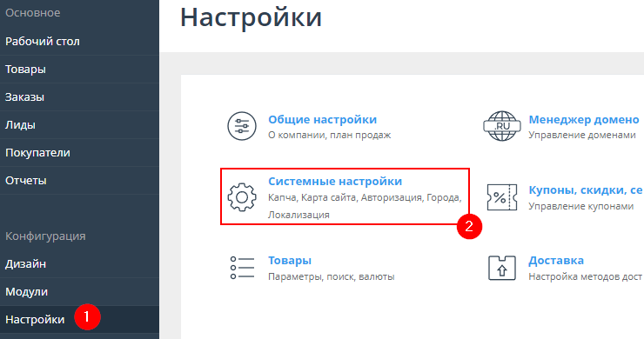
Task: Click the coupon percent ticket icon
Action: pos(502,197)
